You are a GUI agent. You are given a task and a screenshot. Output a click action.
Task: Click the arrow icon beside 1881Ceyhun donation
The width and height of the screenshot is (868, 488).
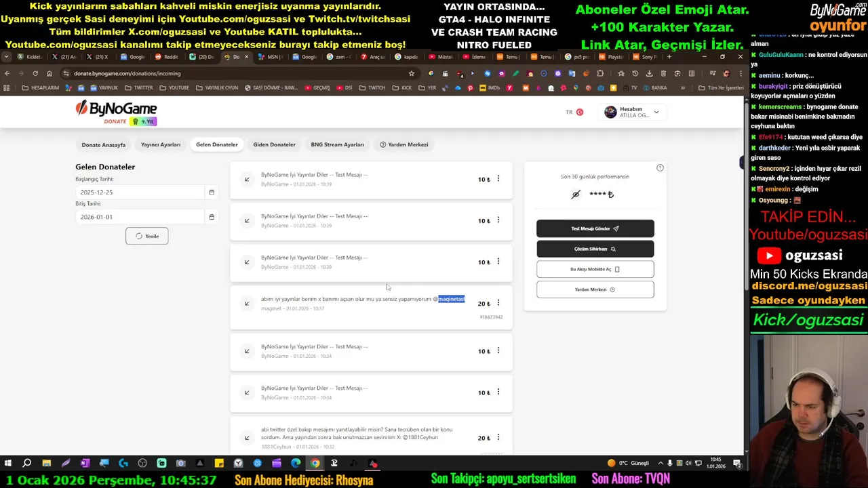pyautogui.click(x=247, y=438)
